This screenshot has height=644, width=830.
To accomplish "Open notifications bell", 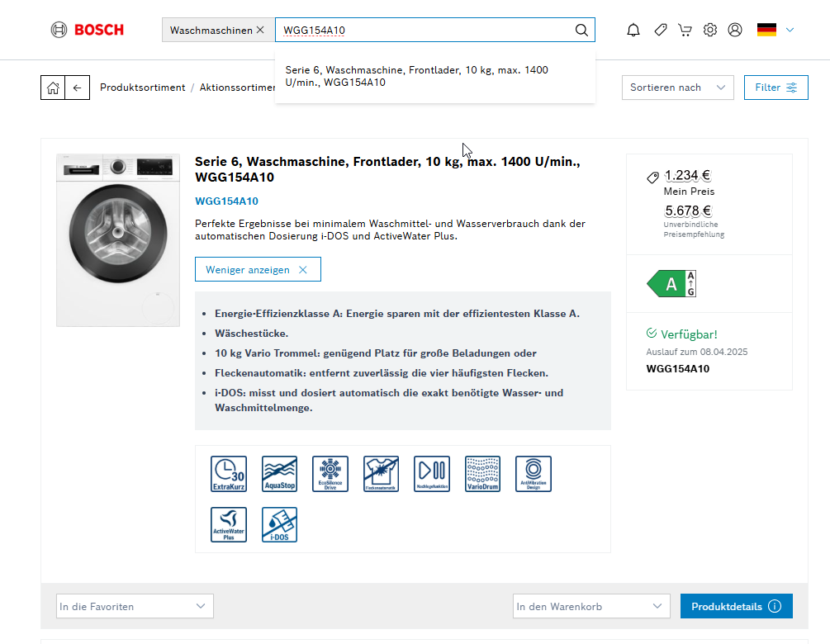I will pyautogui.click(x=633, y=31).
